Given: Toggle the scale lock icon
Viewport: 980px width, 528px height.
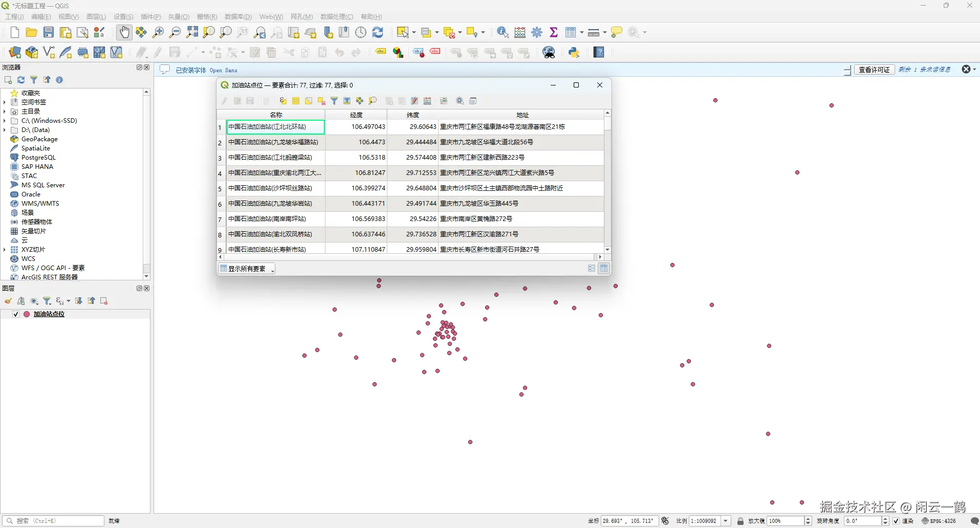Looking at the screenshot, I should (x=741, y=521).
